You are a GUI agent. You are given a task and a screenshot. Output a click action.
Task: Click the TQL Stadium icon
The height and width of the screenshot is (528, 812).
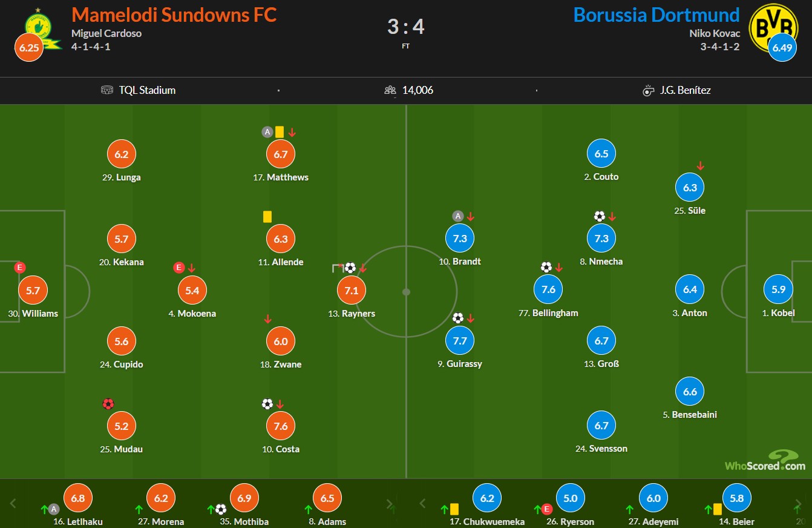(x=107, y=90)
